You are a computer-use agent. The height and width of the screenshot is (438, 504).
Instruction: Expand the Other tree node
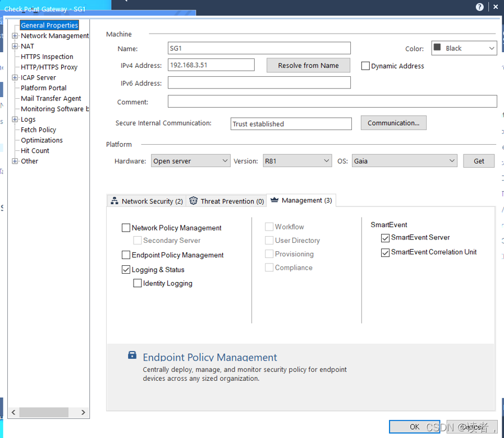pyautogui.click(x=15, y=161)
